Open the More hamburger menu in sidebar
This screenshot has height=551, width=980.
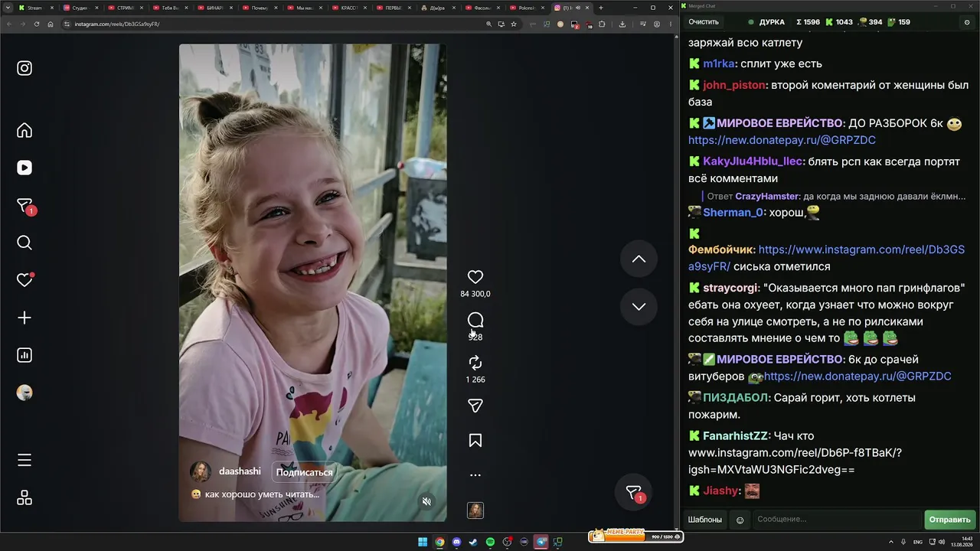24,460
